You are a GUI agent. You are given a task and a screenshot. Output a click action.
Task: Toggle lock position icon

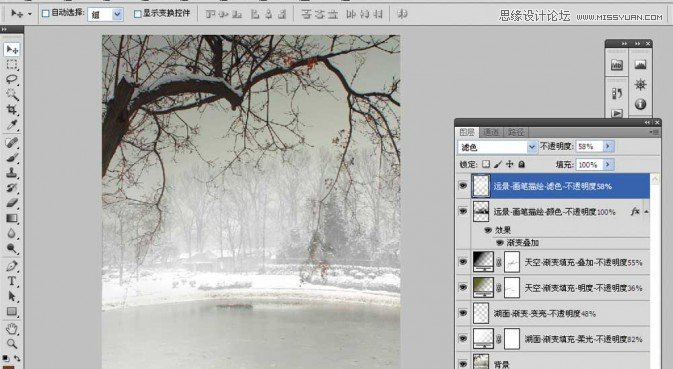pos(509,164)
